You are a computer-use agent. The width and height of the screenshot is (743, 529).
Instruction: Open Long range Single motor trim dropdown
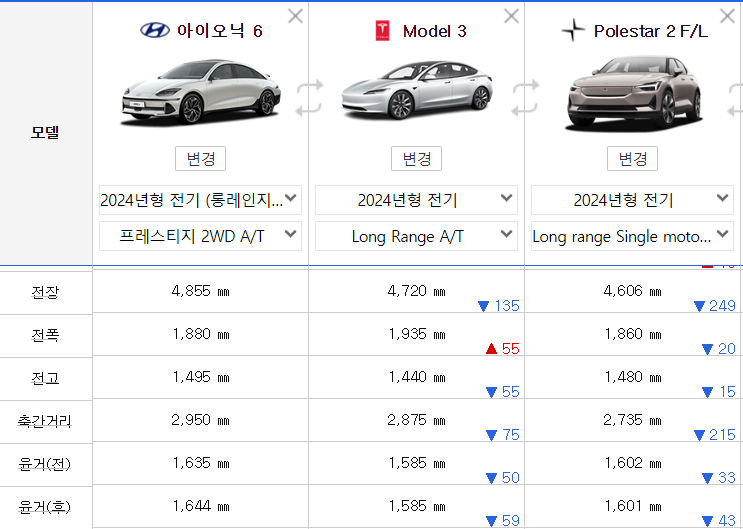tap(633, 236)
